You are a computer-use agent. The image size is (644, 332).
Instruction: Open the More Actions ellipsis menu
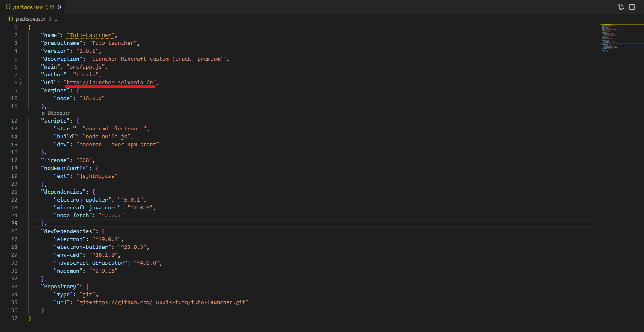[x=642, y=7]
